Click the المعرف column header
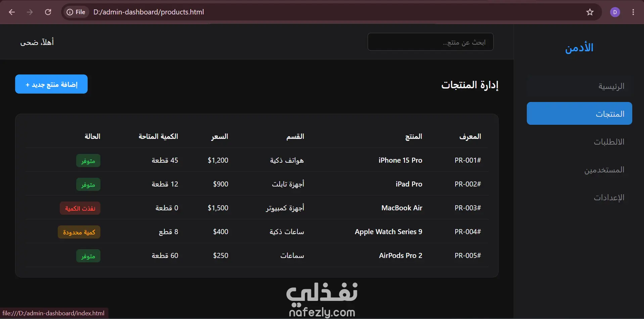The width and height of the screenshot is (644, 319). pos(470,137)
